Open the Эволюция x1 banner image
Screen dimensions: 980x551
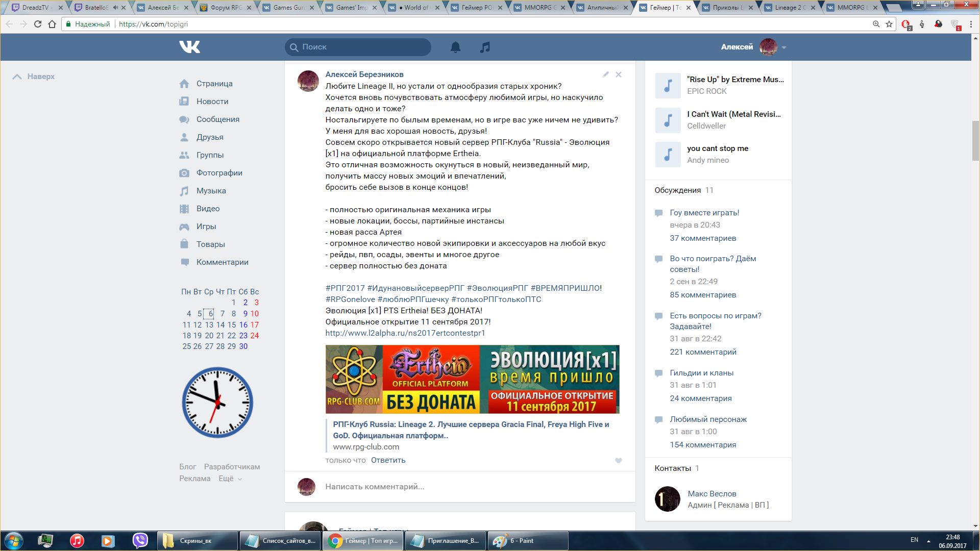click(x=473, y=379)
